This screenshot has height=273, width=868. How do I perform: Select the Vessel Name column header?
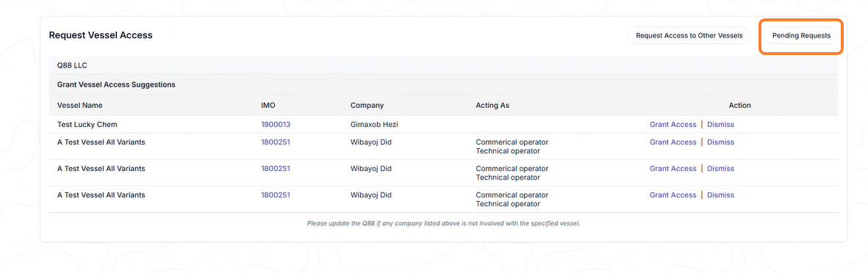tap(79, 105)
